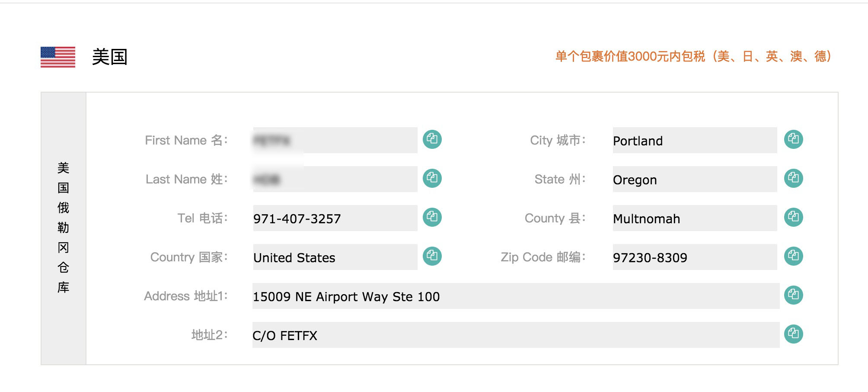Select the State field containing Oregon
The image size is (868, 392).
[x=694, y=179]
